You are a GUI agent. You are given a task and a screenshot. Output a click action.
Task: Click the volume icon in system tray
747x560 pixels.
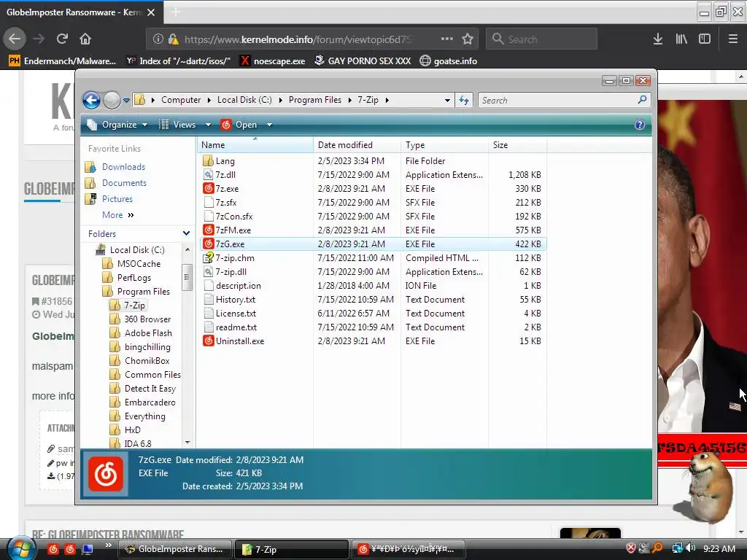pyautogui.click(x=691, y=548)
